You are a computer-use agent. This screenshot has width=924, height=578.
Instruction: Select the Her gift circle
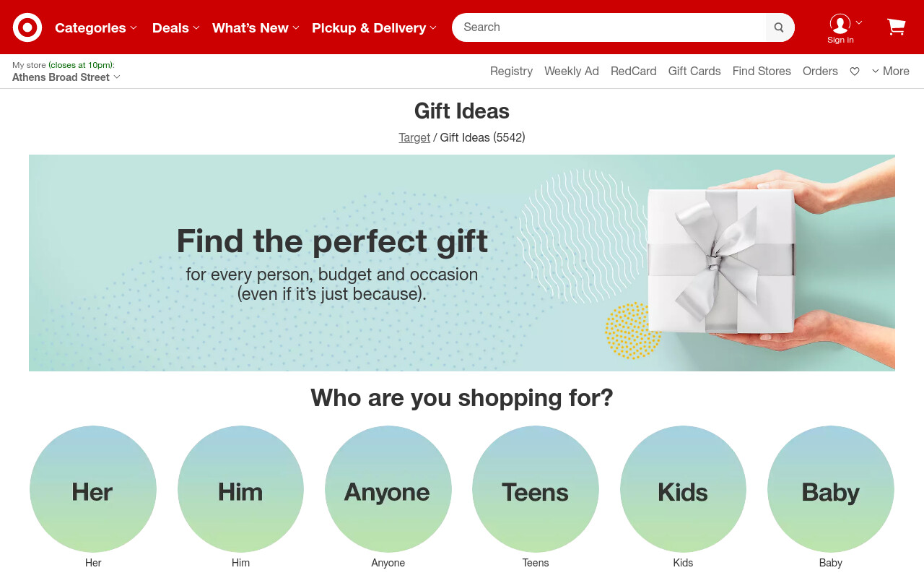coord(93,489)
